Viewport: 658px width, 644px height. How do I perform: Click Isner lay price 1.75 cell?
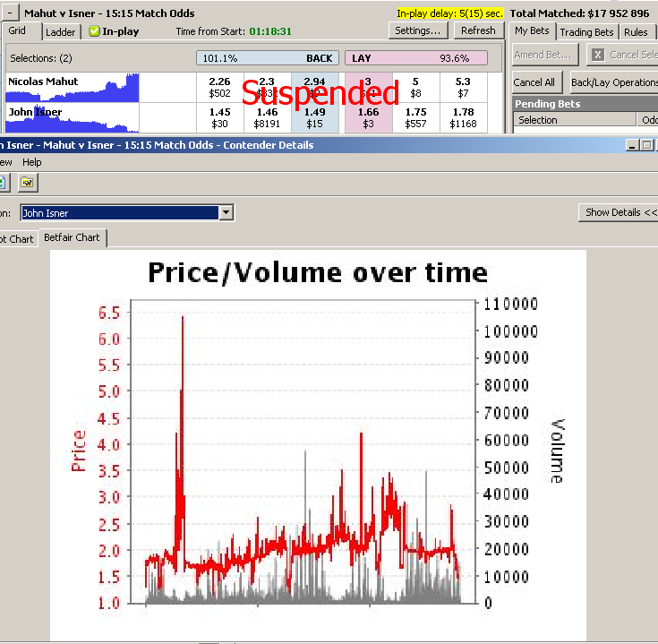click(x=415, y=118)
